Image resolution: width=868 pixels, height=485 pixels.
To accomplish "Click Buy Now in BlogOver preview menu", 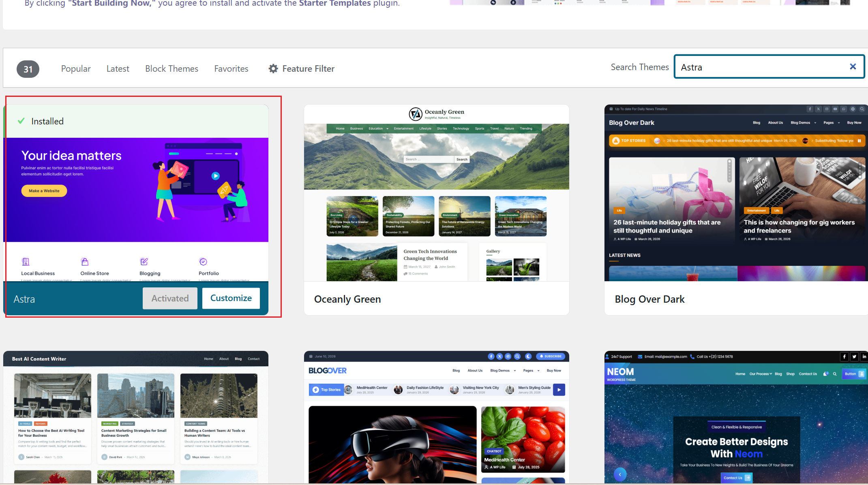I will [554, 370].
